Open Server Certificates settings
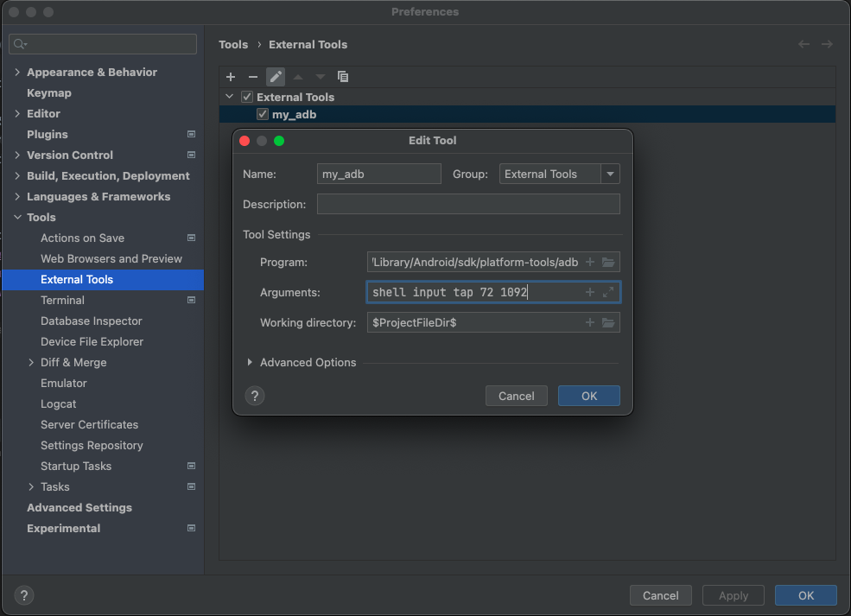 tap(89, 424)
